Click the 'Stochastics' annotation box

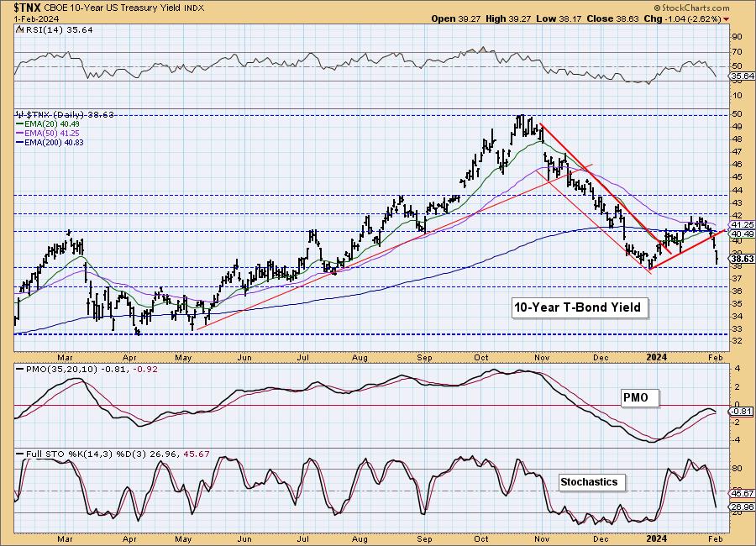click(x=591, y=482)
